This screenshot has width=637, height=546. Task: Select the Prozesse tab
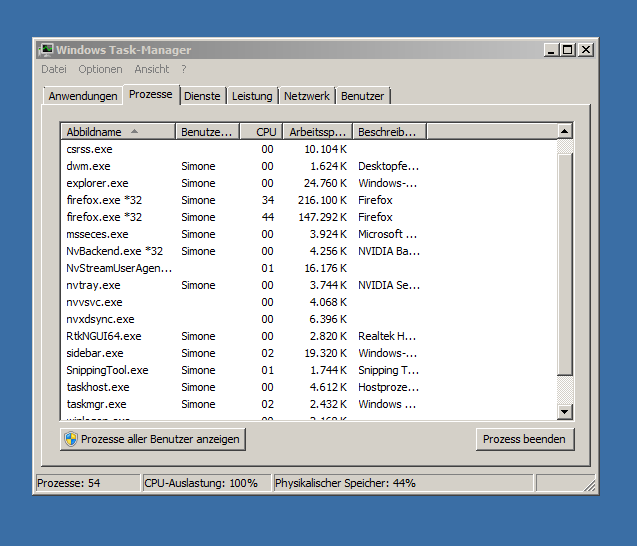(x=151, y=94)
